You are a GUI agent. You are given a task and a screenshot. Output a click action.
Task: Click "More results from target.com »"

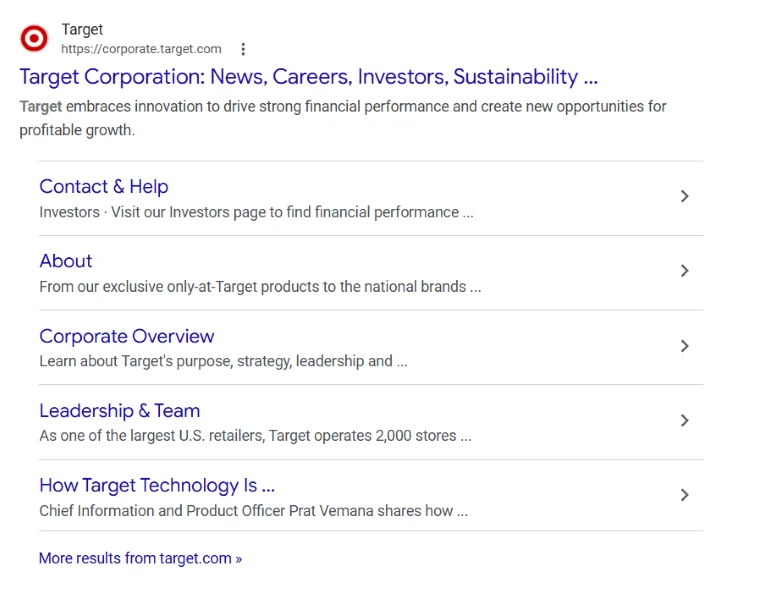click(140, 559)
